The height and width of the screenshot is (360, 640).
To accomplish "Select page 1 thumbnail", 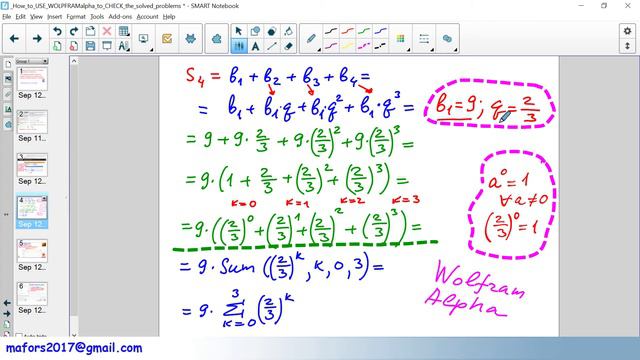I will point(32,79).
